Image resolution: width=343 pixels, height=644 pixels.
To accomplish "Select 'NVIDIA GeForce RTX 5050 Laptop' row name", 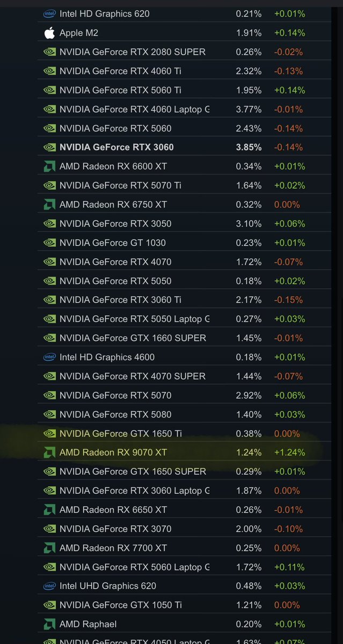I will (x=135, y=319).
